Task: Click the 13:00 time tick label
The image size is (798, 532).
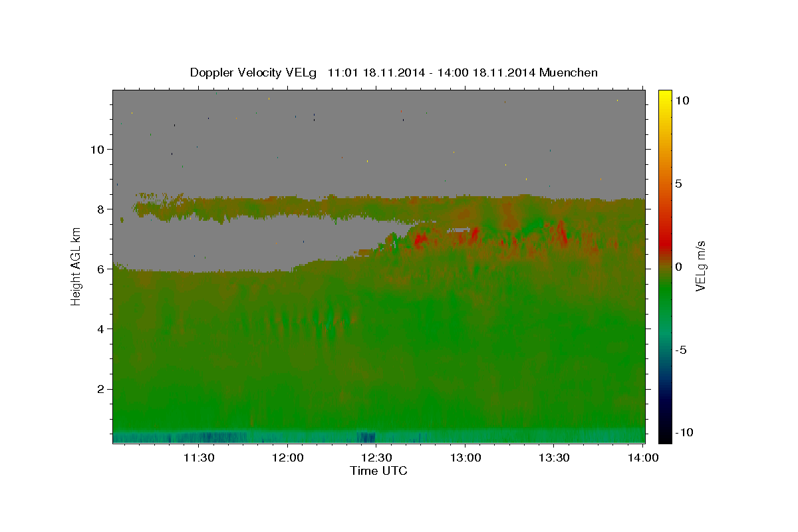Action: pyautogui.click(x=465, y=458)
